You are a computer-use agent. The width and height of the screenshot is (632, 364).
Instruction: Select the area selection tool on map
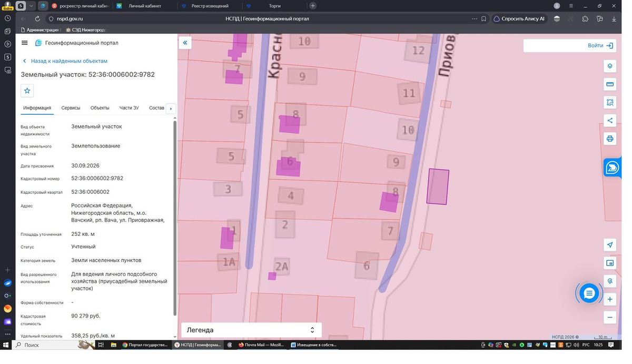[610, 102]
